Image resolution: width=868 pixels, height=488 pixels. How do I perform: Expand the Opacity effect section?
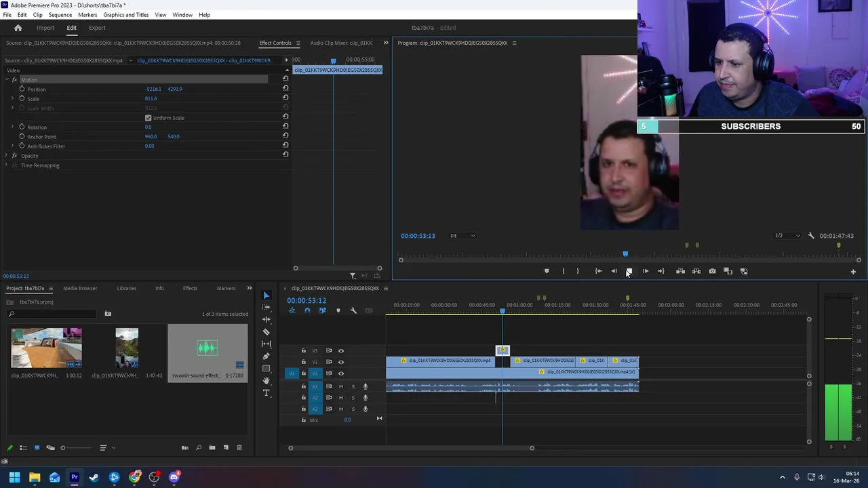pyautogui.click(x=7, y=156)
